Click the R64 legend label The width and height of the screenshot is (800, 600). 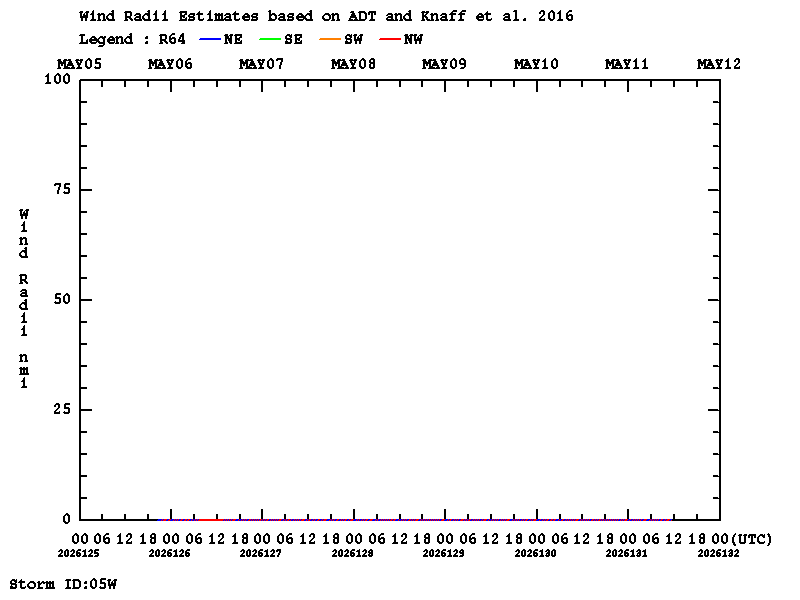point(172,39)
